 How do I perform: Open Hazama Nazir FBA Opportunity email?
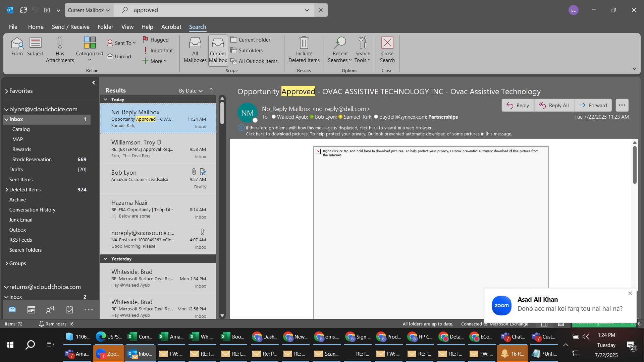point(158,209)
